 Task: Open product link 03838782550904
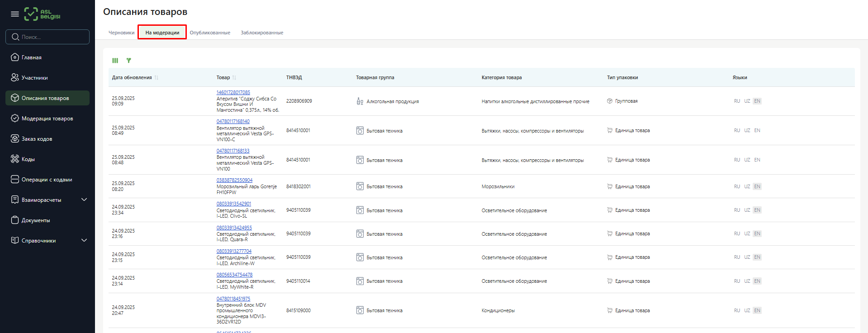coord(234,180)
